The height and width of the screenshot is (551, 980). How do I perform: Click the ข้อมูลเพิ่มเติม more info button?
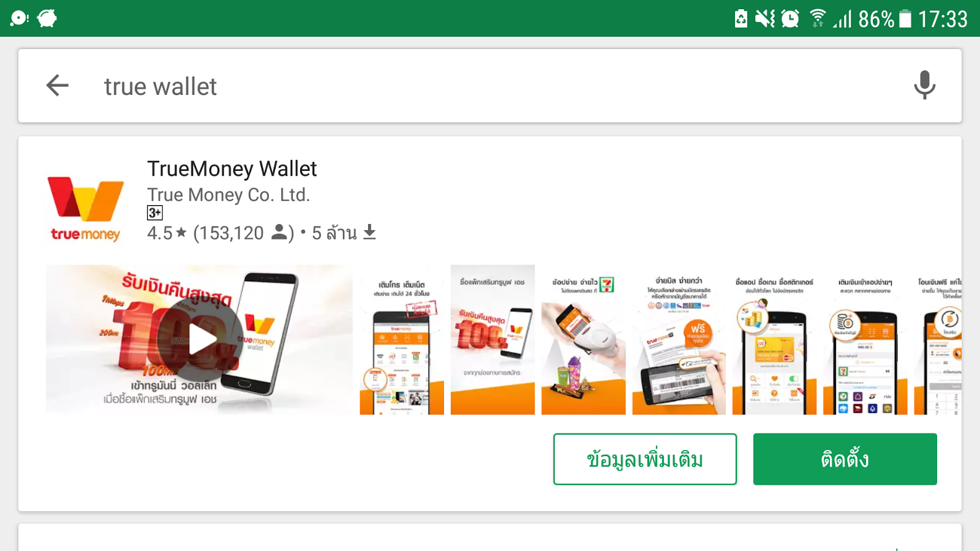point(645,459)
